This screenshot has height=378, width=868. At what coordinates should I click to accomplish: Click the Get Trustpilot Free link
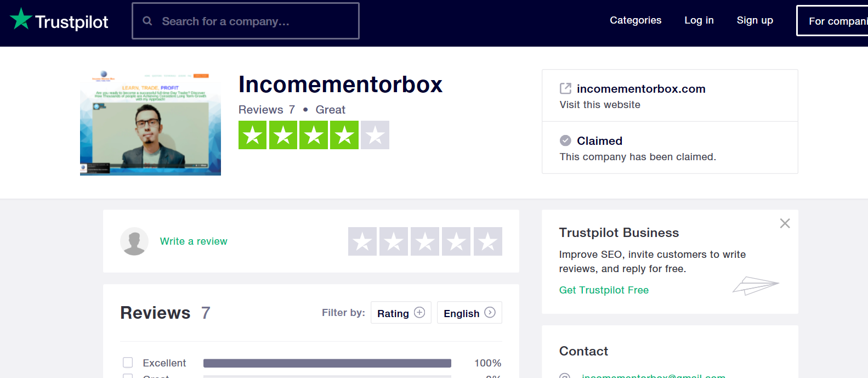(x=604, y=290)
